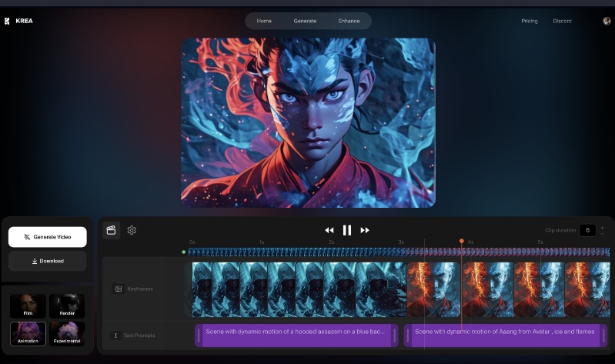Decrease clip duration with the minus stepper
The width and height of the screenshot is (615, 364).
tap(602, 234)
